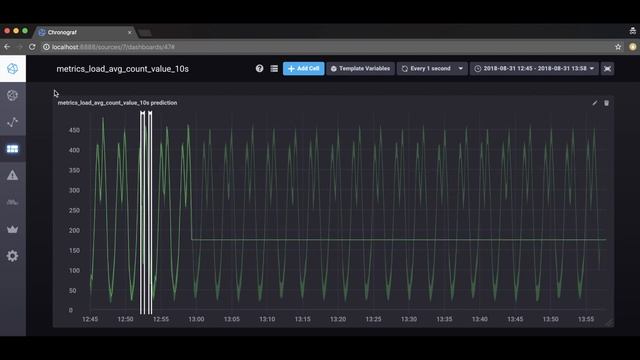Screen dimensions: 640x360
Task: Edit the prediction cell with pencil icon
Action: pos(595,103)
